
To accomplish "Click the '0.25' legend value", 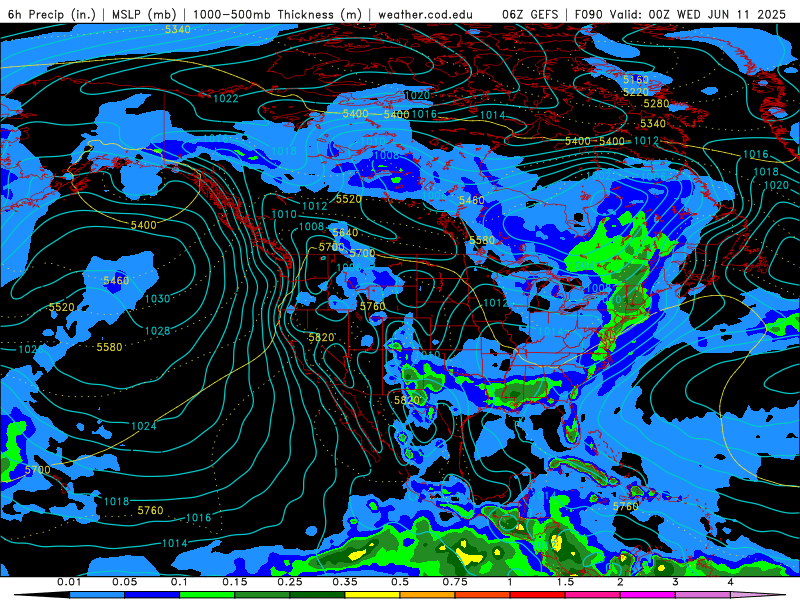I will point(290,582).
